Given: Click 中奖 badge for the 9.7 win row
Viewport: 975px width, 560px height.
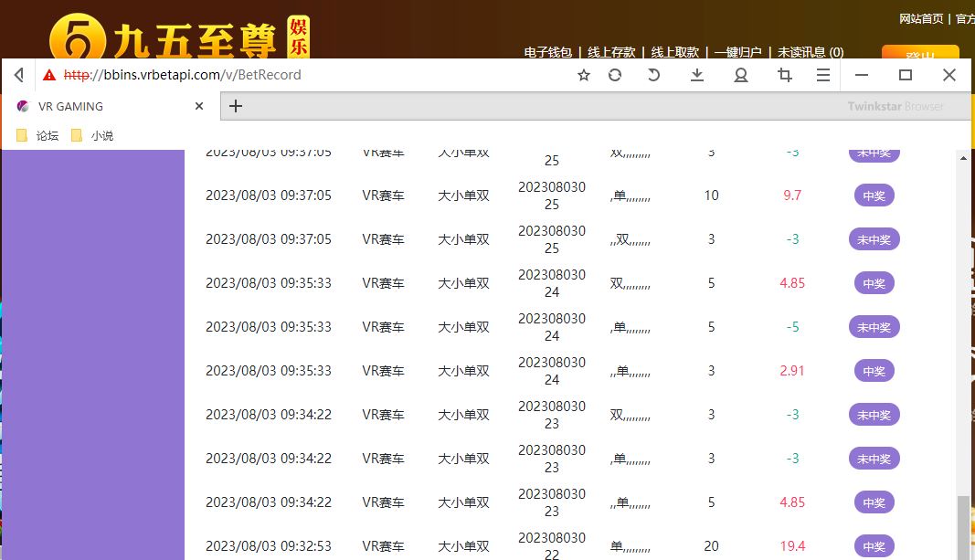Looking at the screenshot, I should click(x=874, y=195).
